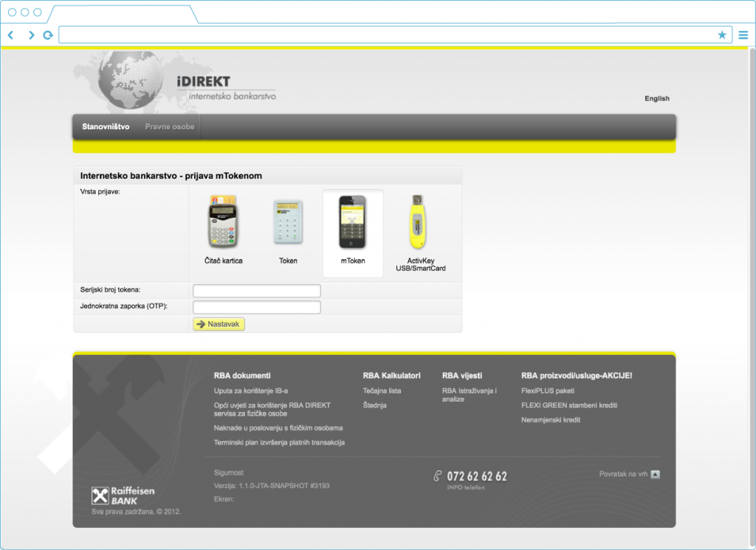Click the RBA vijesti heading
The image size is (756, 550).
pyautogui.click(x=462, y=376)
